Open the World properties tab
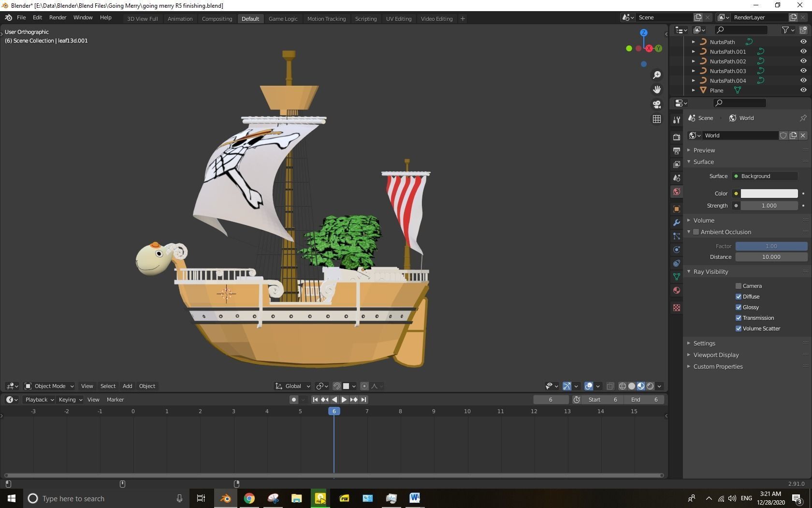Screen dimensions: 812x508 [x=677, y=192]
